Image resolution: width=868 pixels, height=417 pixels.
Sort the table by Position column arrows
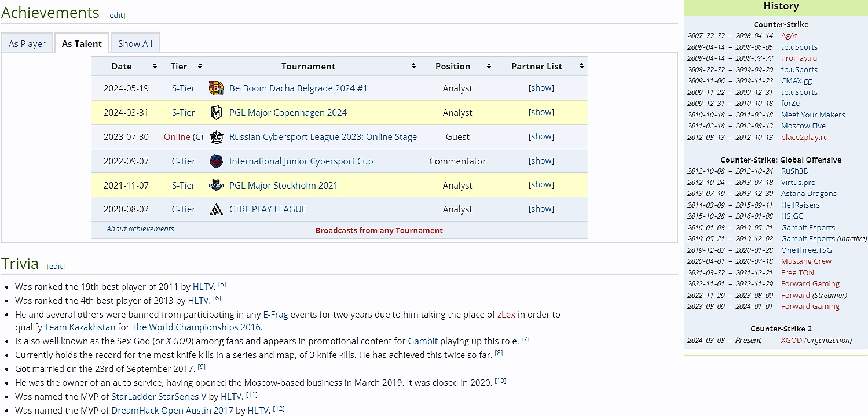[489, 66]
